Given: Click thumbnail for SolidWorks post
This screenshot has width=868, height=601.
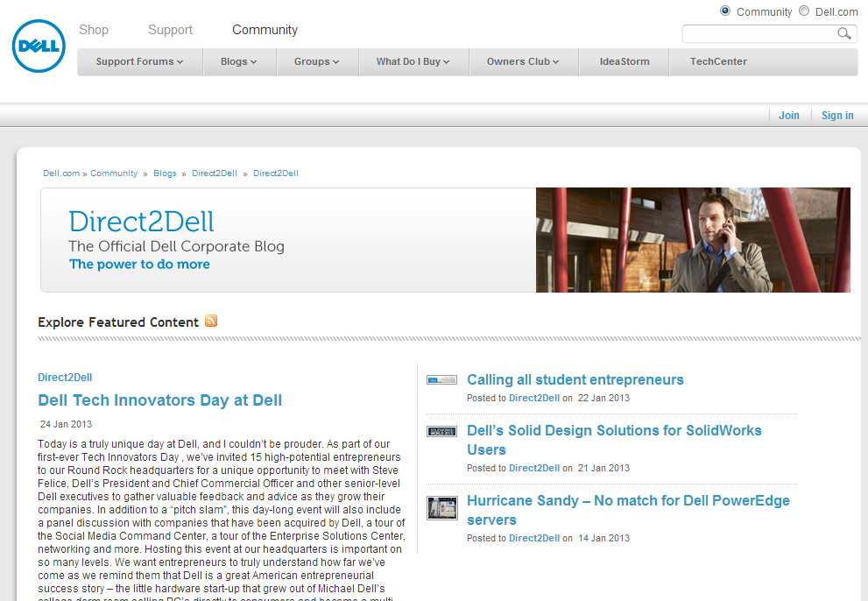Looking at the screenshot, I should pos(441,431).
